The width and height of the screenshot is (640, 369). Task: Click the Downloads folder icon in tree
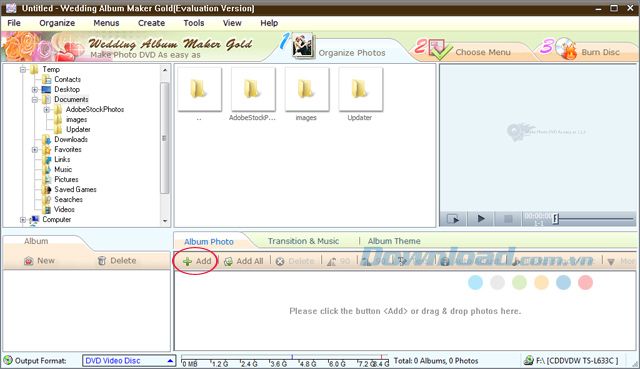(x=47, y=140)
